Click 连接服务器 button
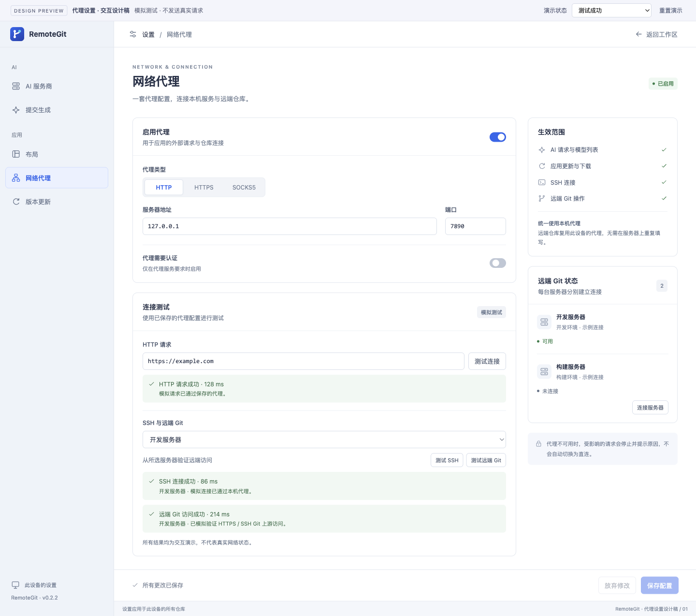The width and height of the screenshot is (696, 616). coord(650,408)
